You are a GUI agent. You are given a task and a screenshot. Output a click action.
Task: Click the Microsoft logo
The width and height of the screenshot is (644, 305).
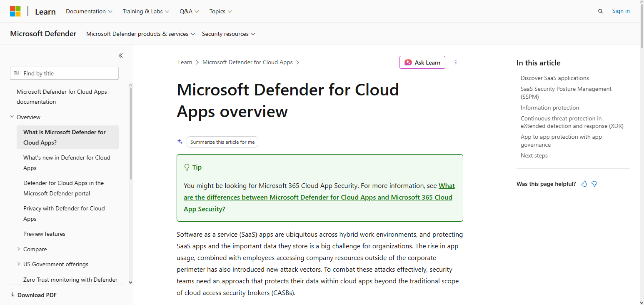click(x=15, y=11)
